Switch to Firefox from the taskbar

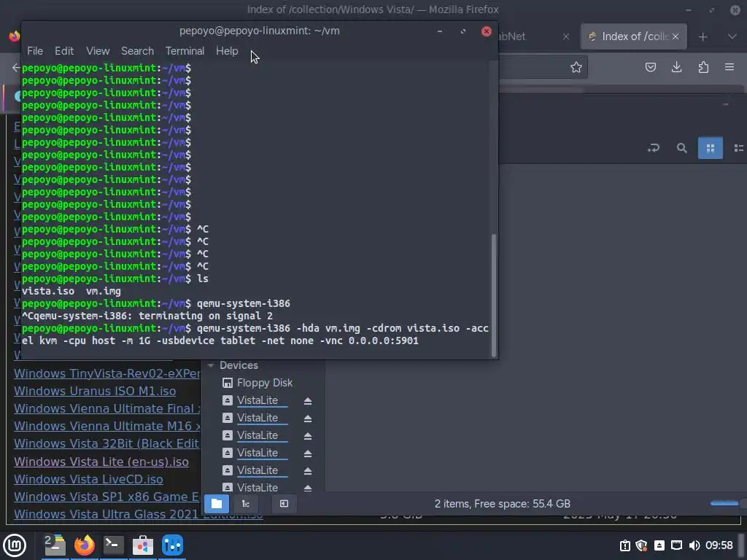[84, 545]
